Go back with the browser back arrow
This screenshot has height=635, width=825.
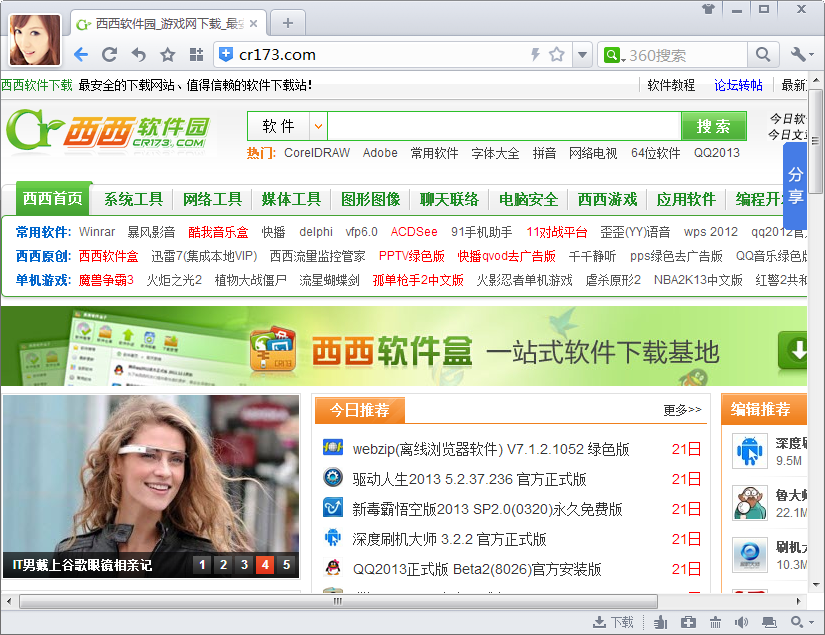coord(81,54)
